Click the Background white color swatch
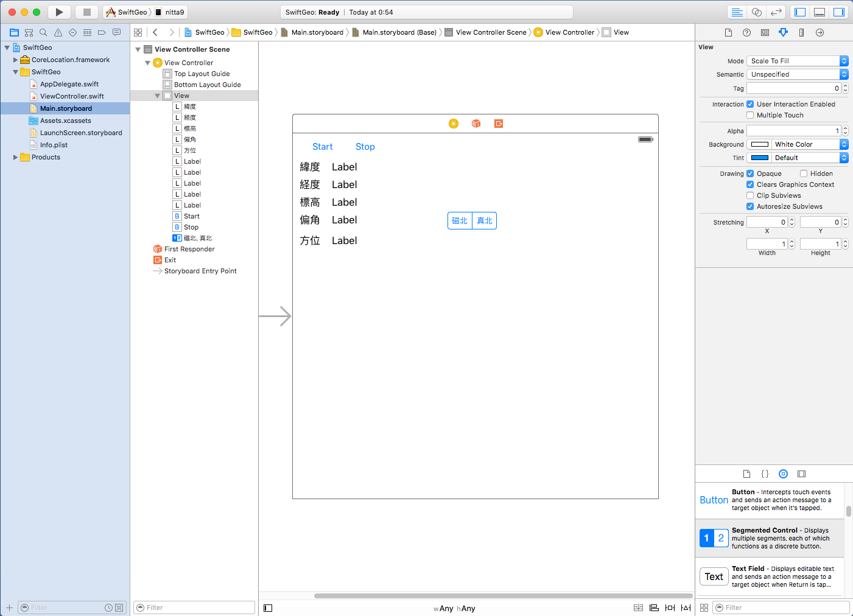 tap(759, 144)
